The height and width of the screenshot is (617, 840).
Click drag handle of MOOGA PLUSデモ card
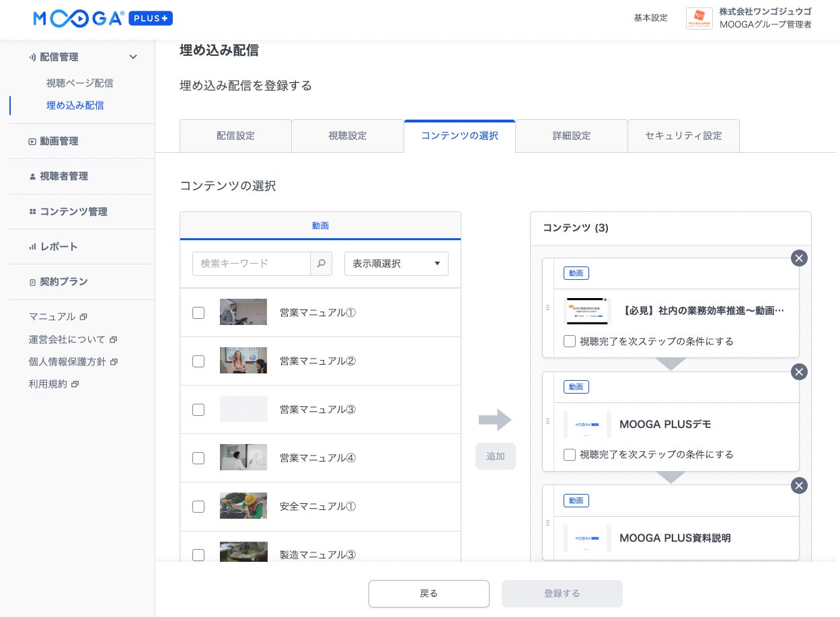547,421
